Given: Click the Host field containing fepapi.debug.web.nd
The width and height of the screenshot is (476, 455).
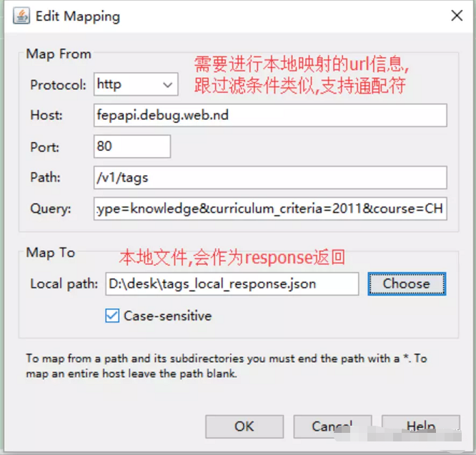Looking at the screenshot, I should click(x=270, y=115).
